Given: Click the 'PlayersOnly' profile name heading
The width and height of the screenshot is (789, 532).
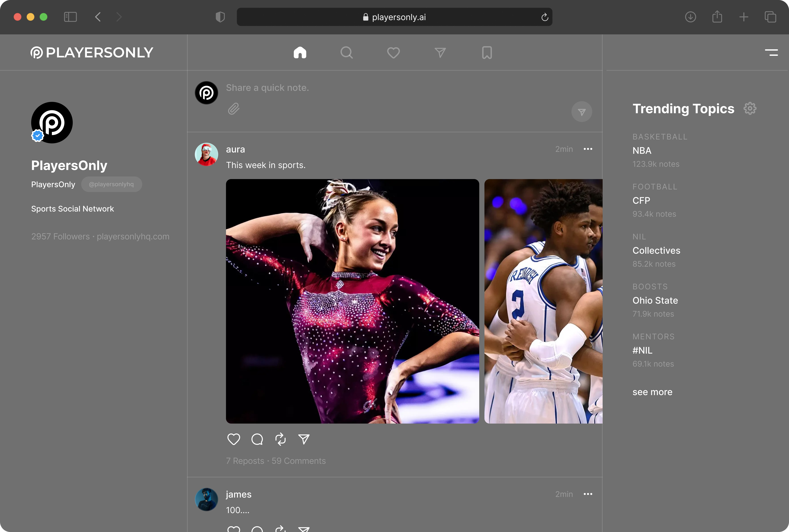Looking at the screenshot, I should point(69,166).
